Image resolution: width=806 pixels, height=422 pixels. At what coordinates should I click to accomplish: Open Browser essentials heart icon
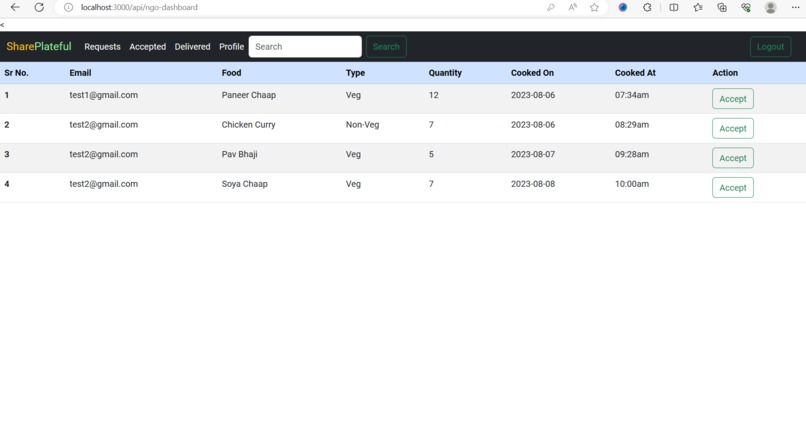[746, 7]
